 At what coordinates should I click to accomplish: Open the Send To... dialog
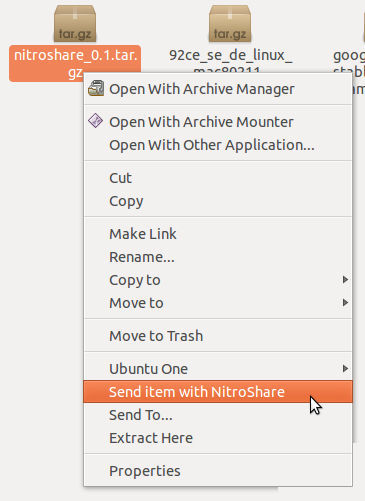218,415
